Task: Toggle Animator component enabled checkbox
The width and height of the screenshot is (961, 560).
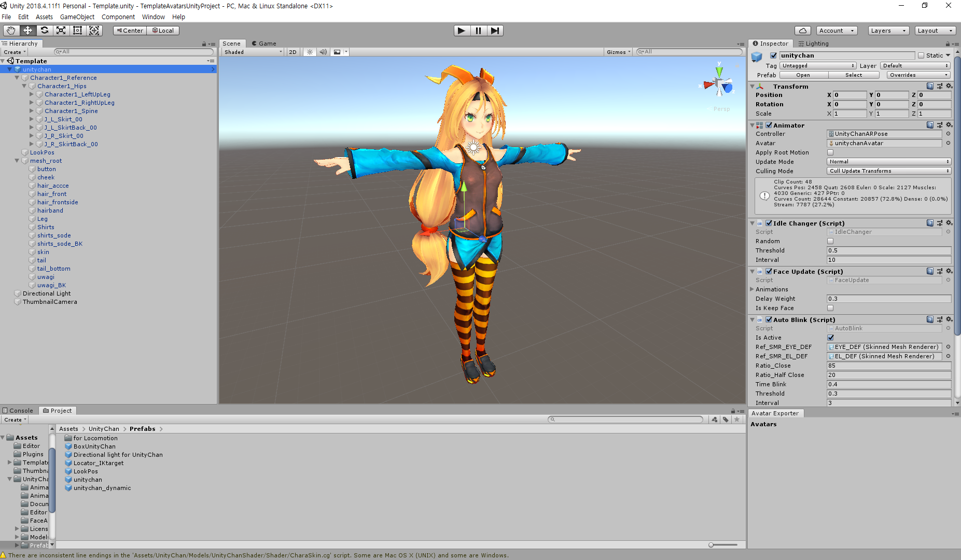Action: pyautogui.click(x=769, y=125)
